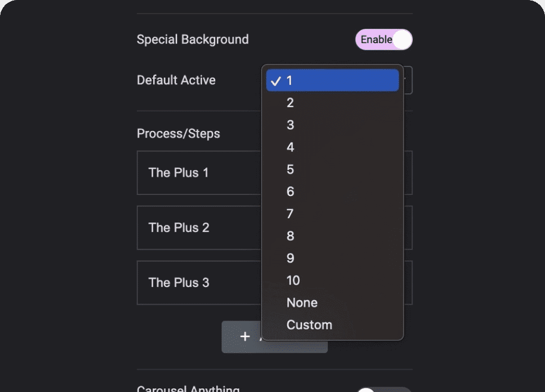545x392 pixels.
Task: Click the plus icon to add item
Action: (245, 337)
